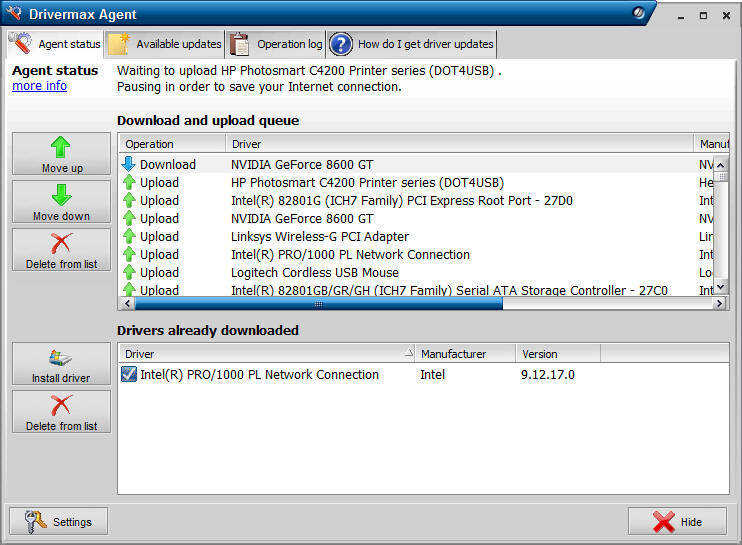Uncheck Intel PRO/1000 PL Network Connection checkbox
Screen dimensions: 742x545
[128, 375]
